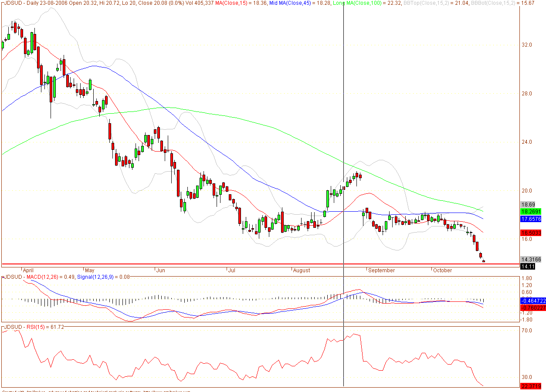546x392 pixels.
Task: Click the blue -0.464722 signal value tag
Action: pyautogui.click(x=533, y=301)
